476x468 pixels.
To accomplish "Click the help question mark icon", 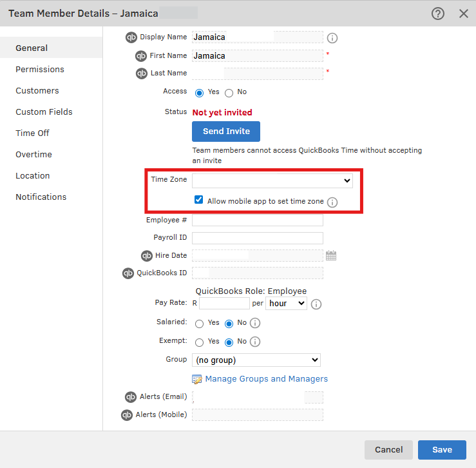I will tap(438, 13).
